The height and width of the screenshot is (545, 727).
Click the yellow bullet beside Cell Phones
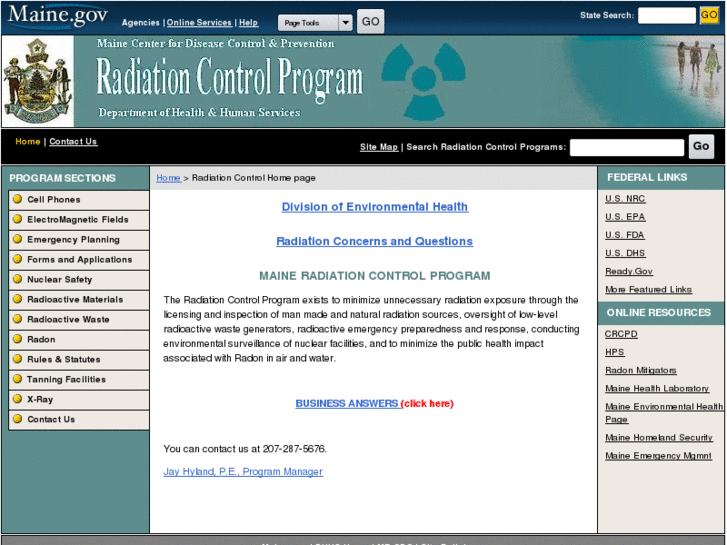click(18, 199)
